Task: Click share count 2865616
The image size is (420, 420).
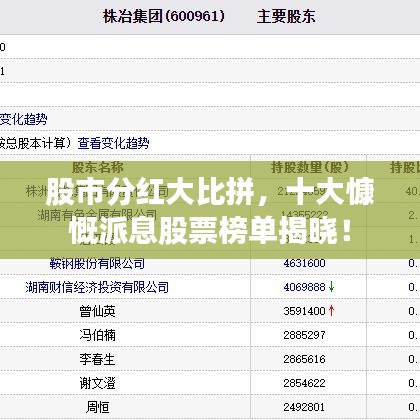Action: [304, 359]
